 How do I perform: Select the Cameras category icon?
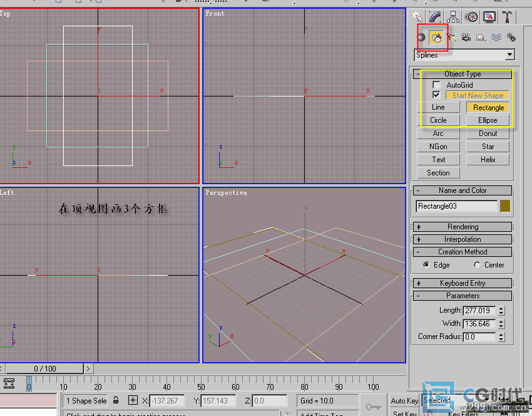(466, 38)
